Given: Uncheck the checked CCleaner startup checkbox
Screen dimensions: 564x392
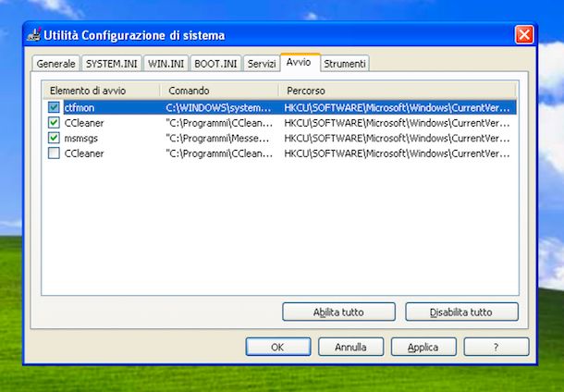Looking at the screenshot, I should [x=54, y=123].
